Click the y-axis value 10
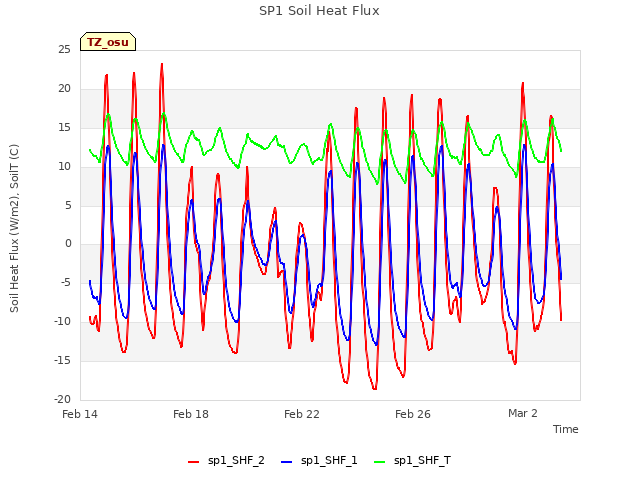 click(x=64, y=167)
